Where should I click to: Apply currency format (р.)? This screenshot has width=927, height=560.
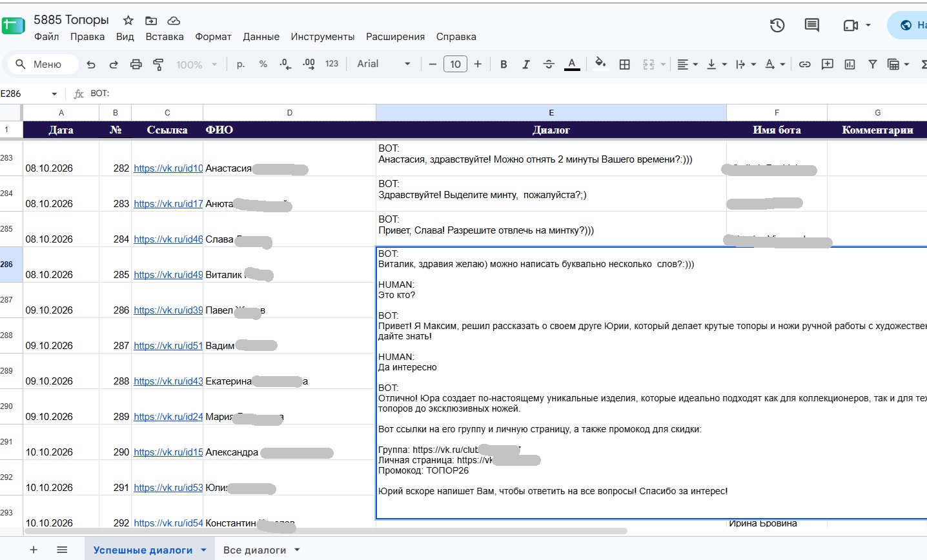click(241, 65)
